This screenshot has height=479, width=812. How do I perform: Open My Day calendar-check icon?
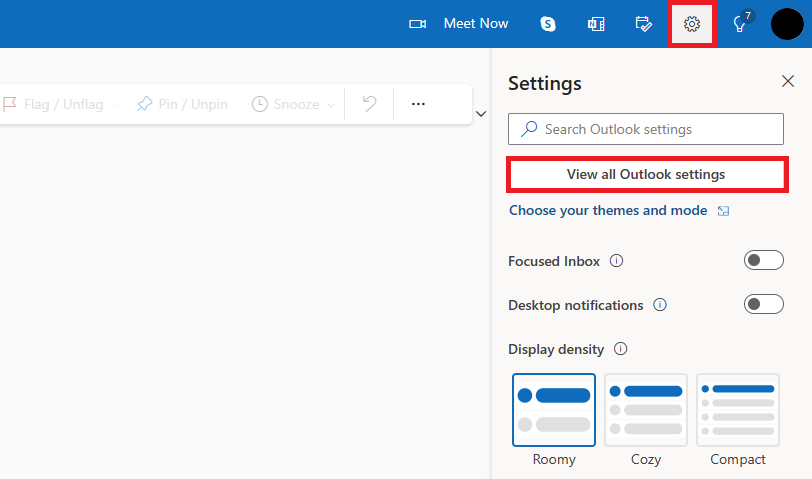pos(643,24)
